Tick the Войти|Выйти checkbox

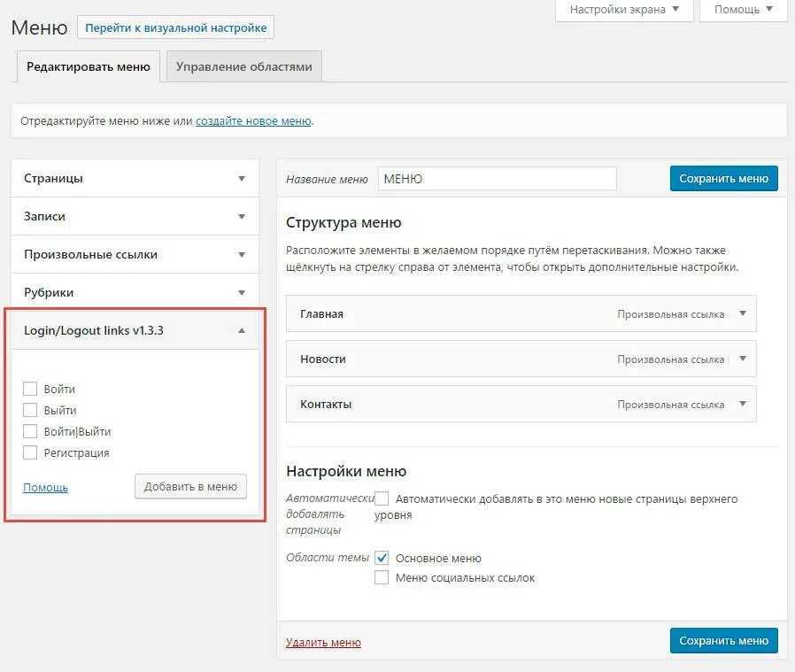30,431
